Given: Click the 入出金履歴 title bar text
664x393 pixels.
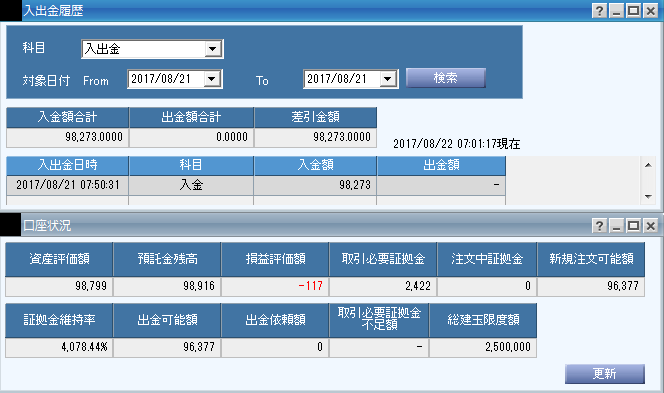Looking at the screenshot, I should click(53, 11).
